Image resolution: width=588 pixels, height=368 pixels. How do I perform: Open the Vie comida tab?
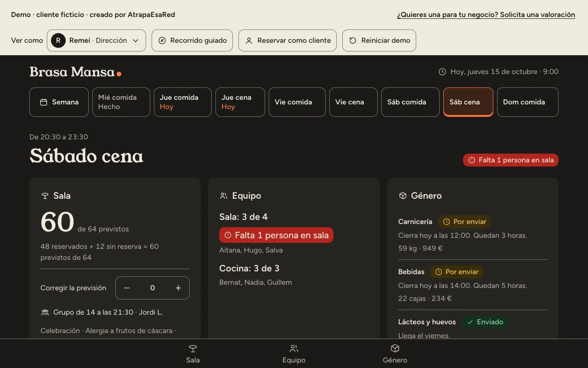[x=297, y=102]
